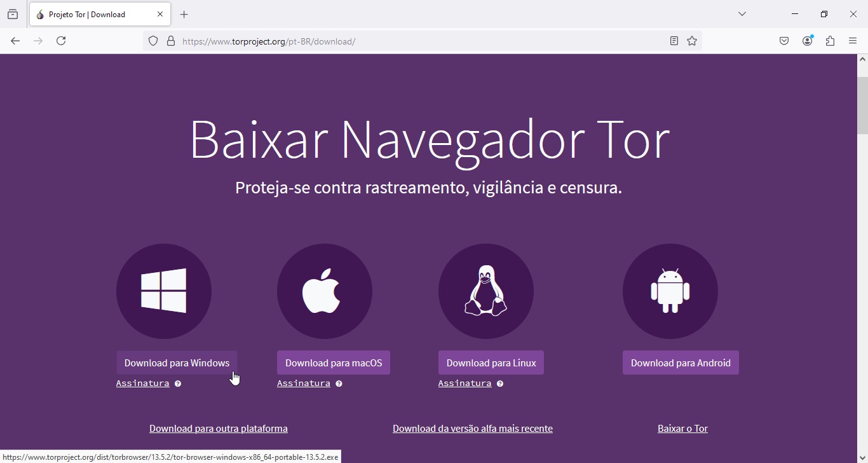Open Assinatura link under Windows
This screenshot has height=463, width=868.
click(143, 384)
